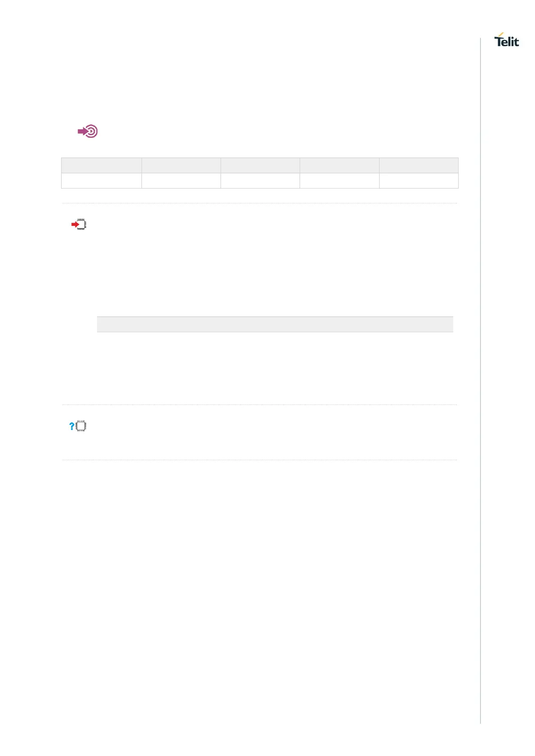Viewport: 535px width, 756px height.
Task: Click the wide gray bar below the red chip icon
Action: [x=275, y=324]
